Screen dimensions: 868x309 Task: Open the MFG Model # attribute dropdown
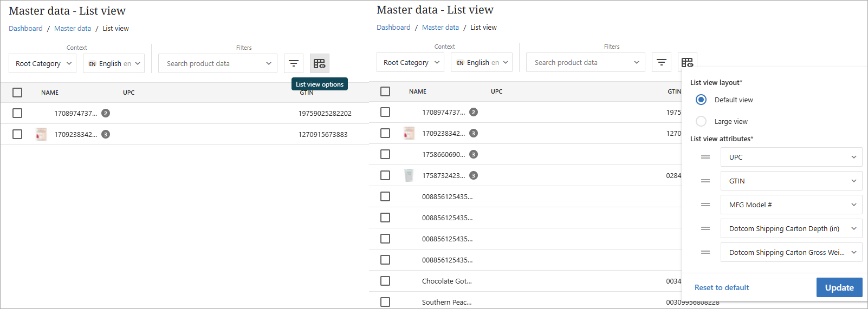791,205
